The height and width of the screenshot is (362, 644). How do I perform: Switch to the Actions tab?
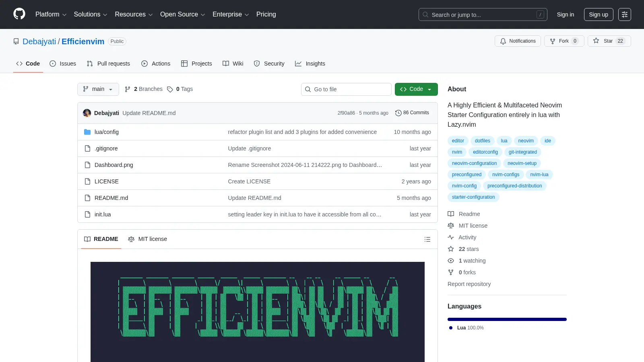156,64
